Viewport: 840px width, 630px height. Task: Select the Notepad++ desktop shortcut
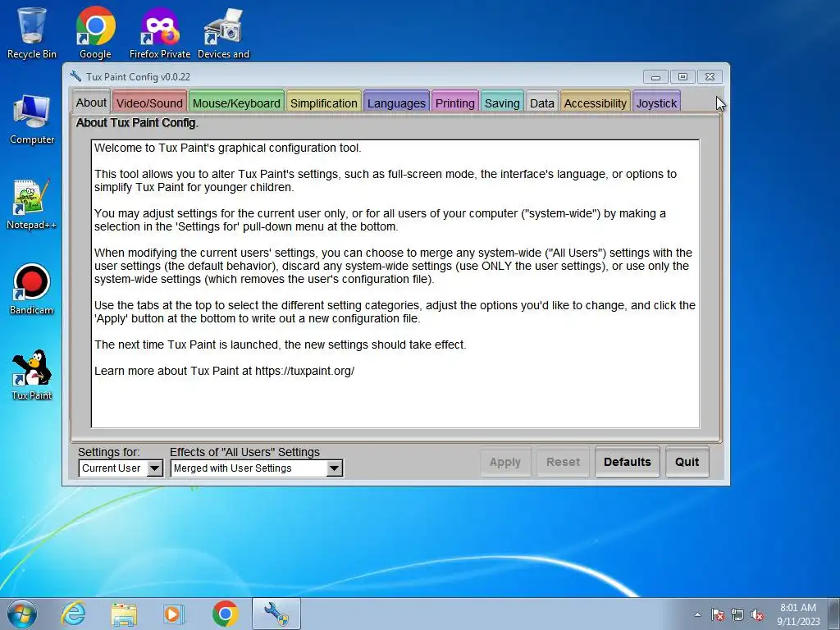coord(32,204)
